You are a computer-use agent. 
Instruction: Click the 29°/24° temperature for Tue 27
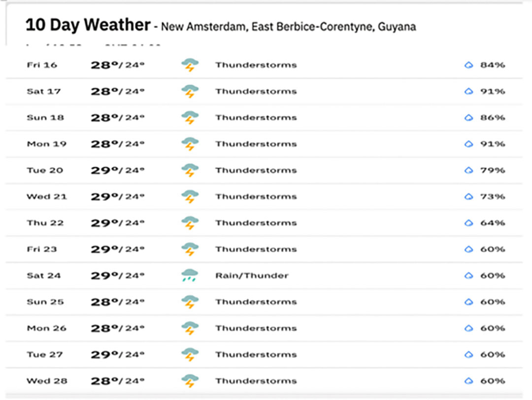coord(117,355)
